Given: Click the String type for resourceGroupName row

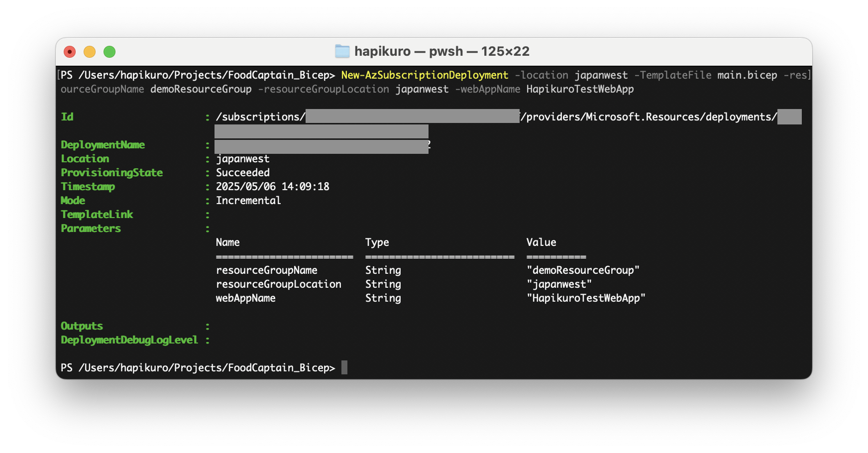Looking at the screenshot, I should click(383, 270).
